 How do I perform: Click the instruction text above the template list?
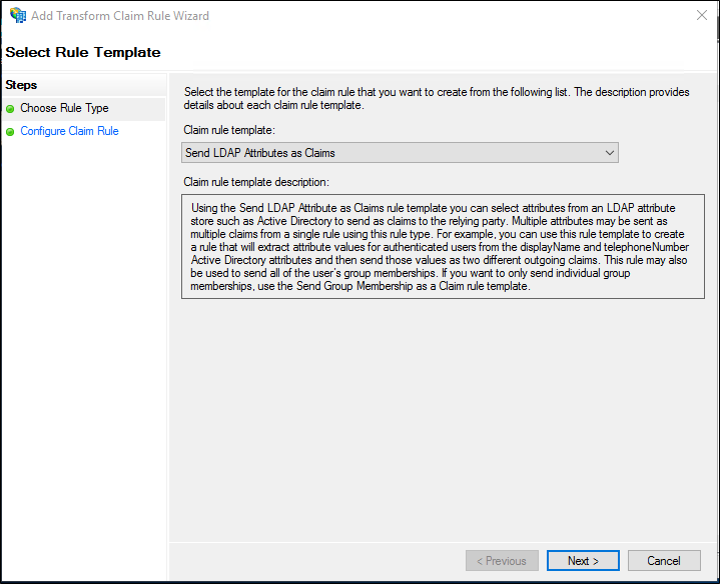tap(436, 99)
